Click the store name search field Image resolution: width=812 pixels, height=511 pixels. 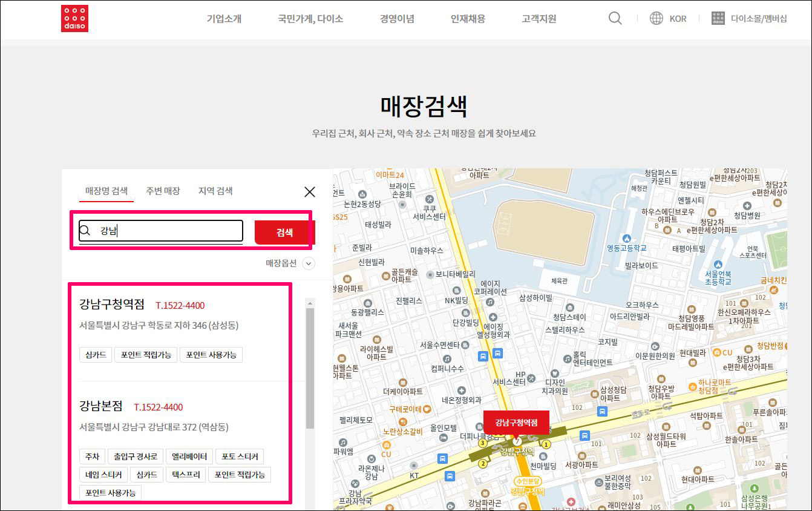click(161, 231)
